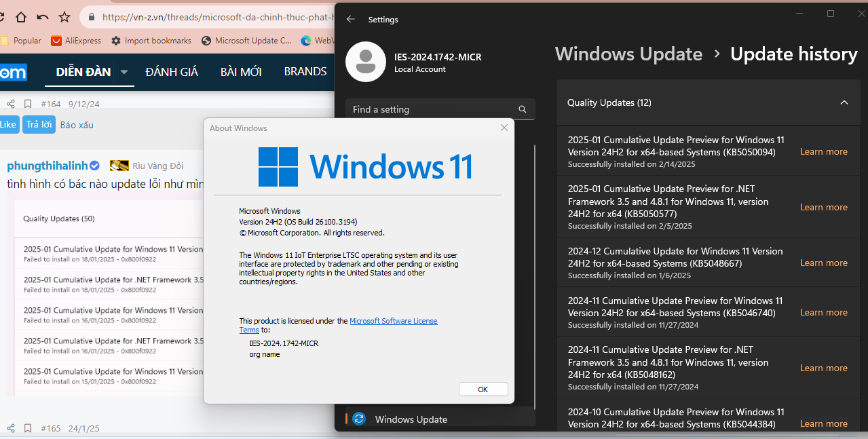Viewport: 868px width, 439px height.
Task: Click the #164 post number link
Action: pos(51,104)
